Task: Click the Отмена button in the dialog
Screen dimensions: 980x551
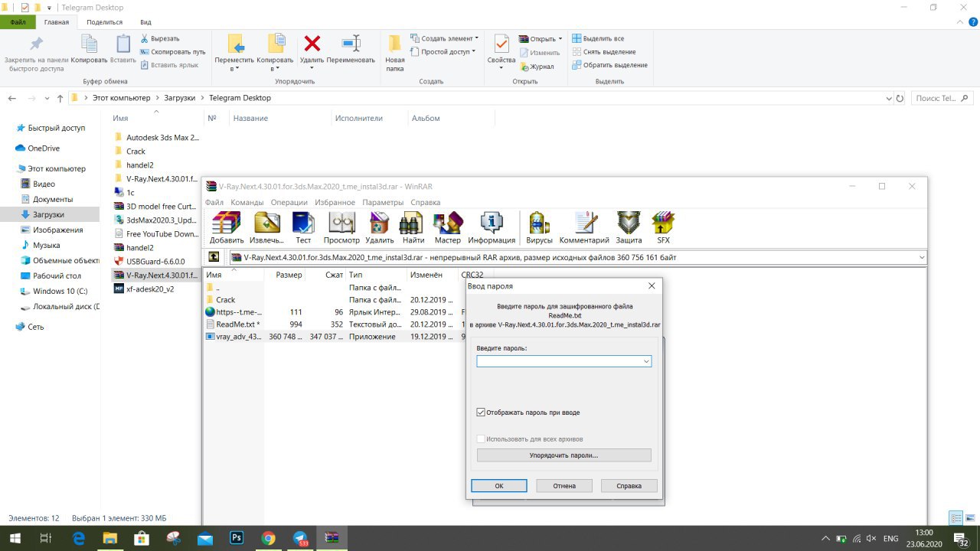Action: 564,486
